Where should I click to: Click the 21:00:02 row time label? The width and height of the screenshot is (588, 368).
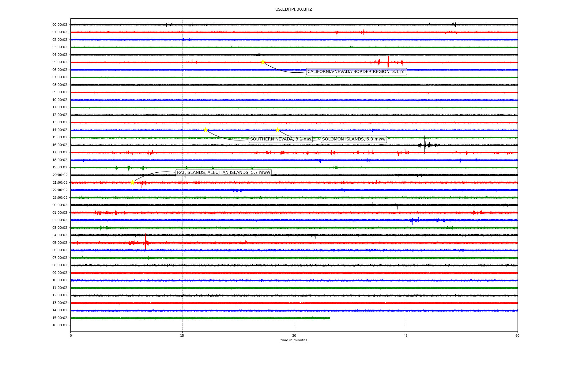point(60,183)
